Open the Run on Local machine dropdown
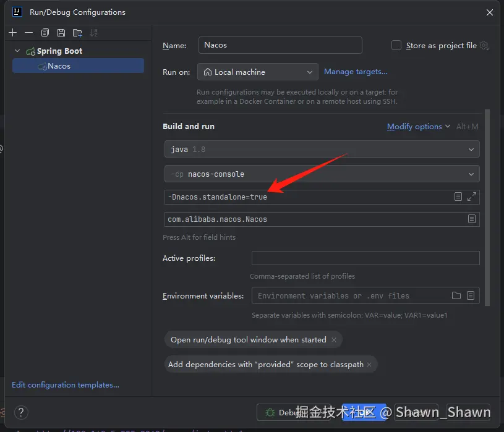The width and height of the screenshot is (504, 432). [257, 72]
